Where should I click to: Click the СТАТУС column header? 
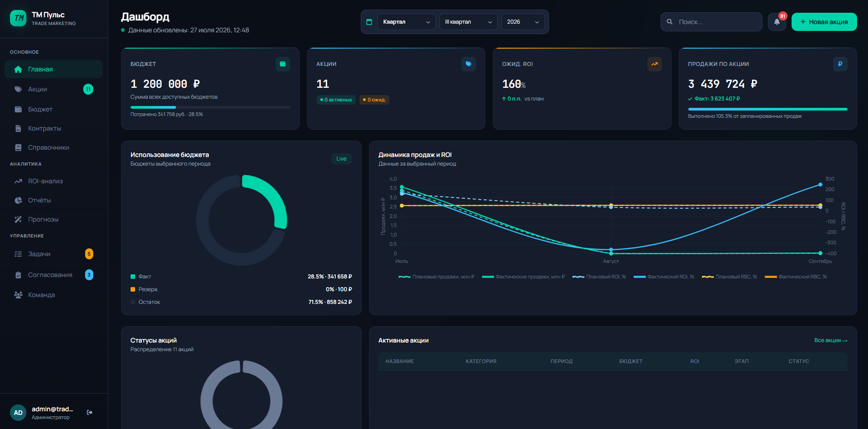point(799,361)
